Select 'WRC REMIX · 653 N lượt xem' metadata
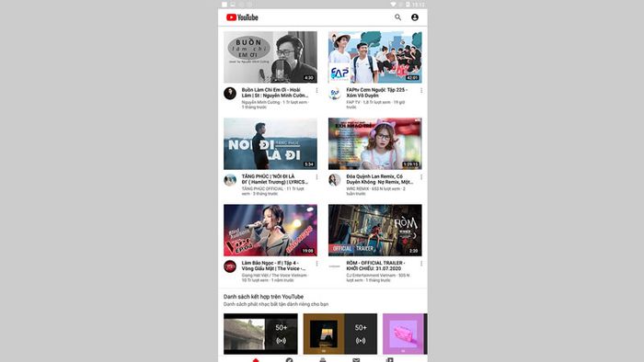The image size is (644, 362). [x=375, y=191]
